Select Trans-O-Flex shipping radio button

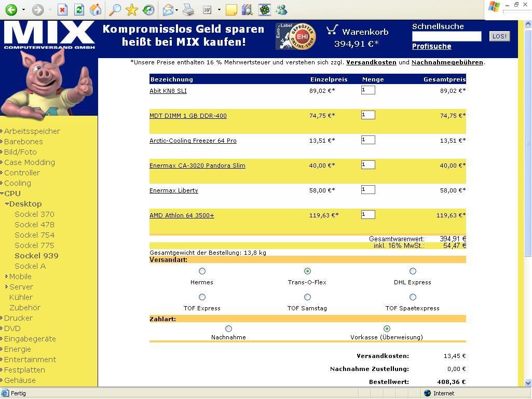307,271
